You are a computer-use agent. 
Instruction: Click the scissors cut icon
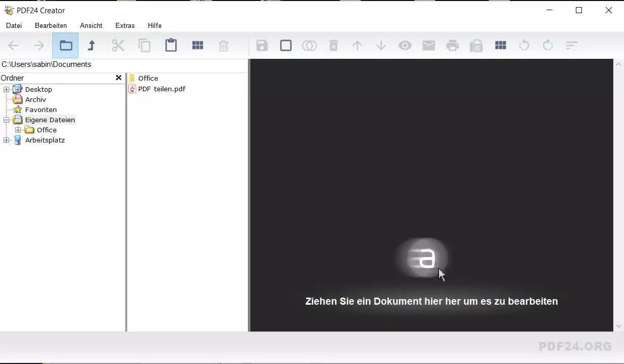pos(118,46)
